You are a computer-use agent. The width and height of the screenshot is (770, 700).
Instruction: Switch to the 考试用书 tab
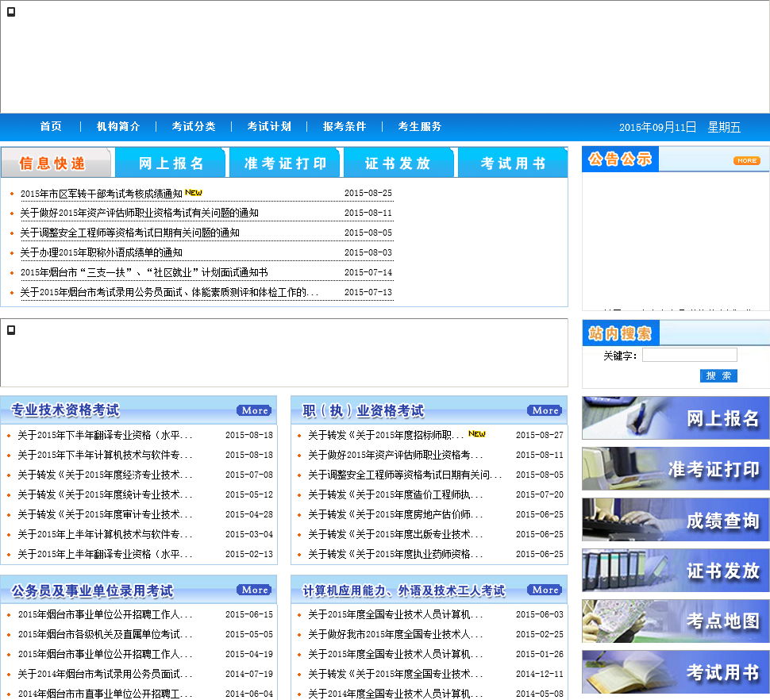pos(513,163)
